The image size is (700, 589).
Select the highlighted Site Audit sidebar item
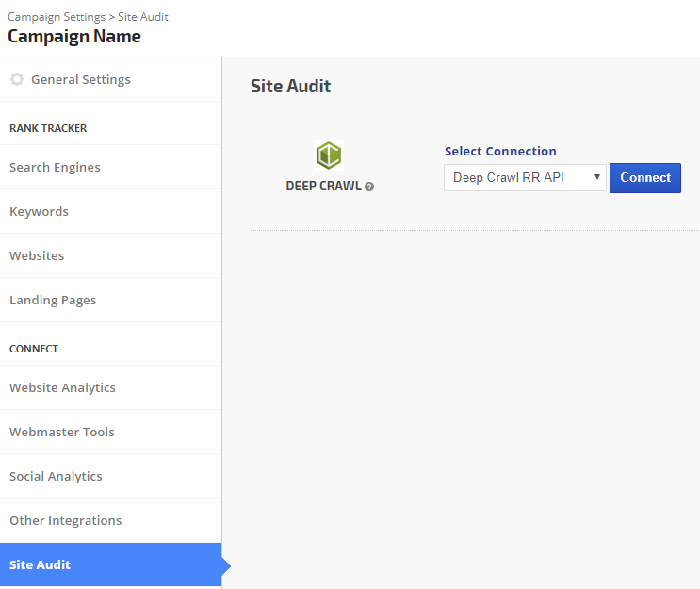[41, 564]
